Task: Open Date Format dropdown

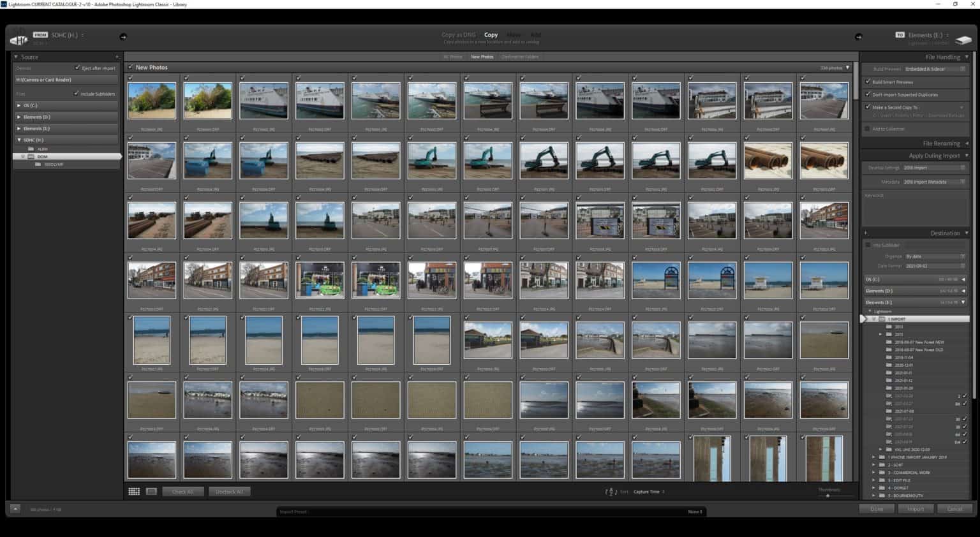Action: (935, 266)
